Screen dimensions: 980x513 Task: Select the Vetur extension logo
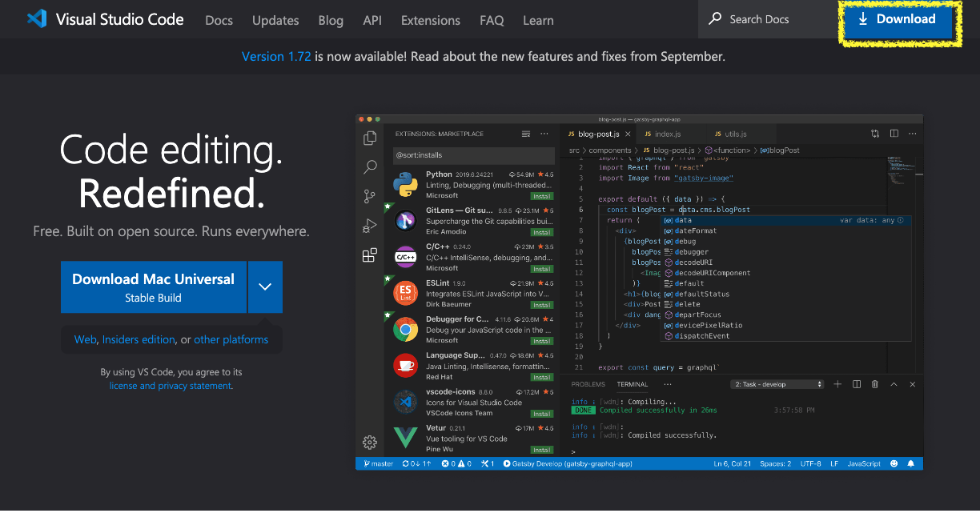pyautogui.click(x=406, y=438)
